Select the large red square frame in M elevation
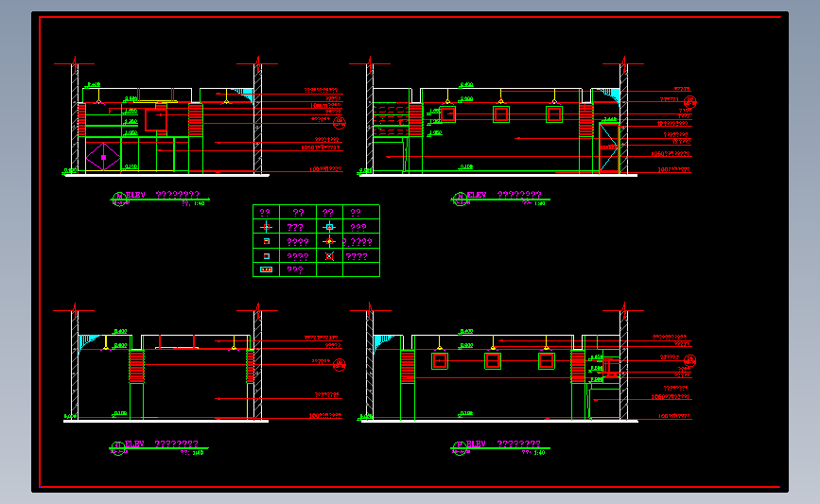This screenshot has height=504, width=820. click(156, 120)
